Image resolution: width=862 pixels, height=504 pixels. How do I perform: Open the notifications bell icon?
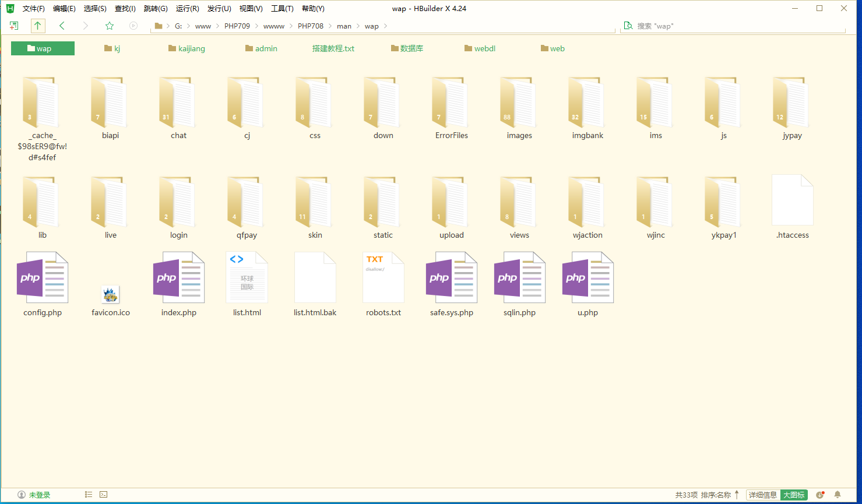pyautogui.click(x=838, y=495)
